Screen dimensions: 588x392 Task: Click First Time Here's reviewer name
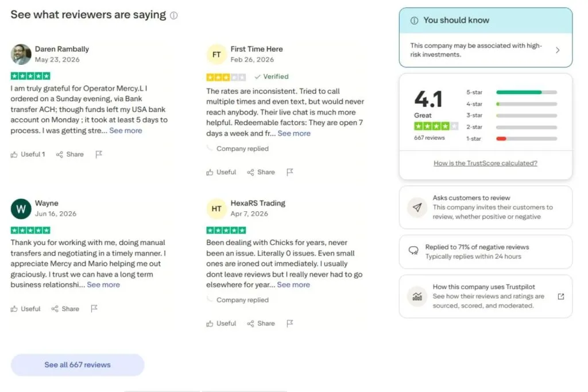[257, 49]
